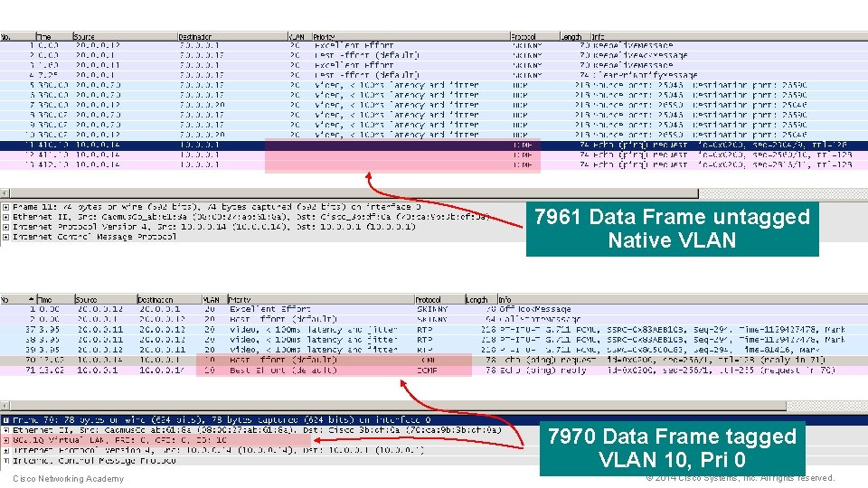Image resolution: width=868 pixels, height=488 pixels.
Task: Sort upper capture by Length column
Action: click(575, 36)
